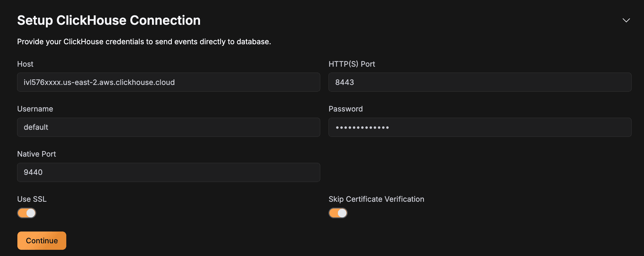The image size is (644, 256).
Task: Click the HTTP(S) Port label
Action: click(352, 64)
